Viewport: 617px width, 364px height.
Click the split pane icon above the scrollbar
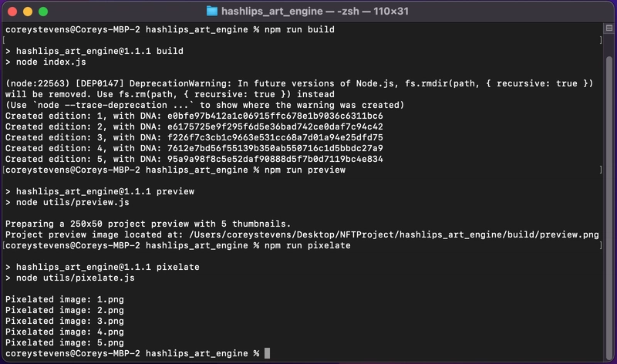pyautogui.click(x=609, y=28)
